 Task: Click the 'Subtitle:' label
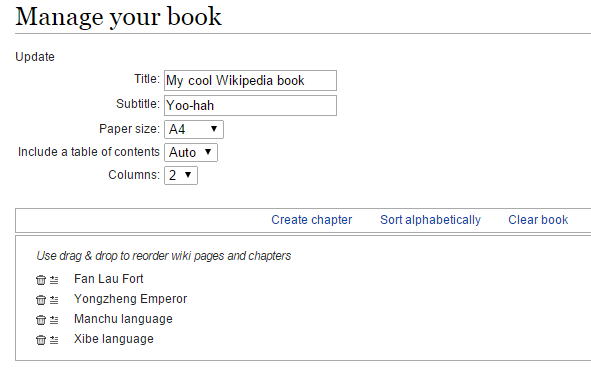[x=138, y=104]
